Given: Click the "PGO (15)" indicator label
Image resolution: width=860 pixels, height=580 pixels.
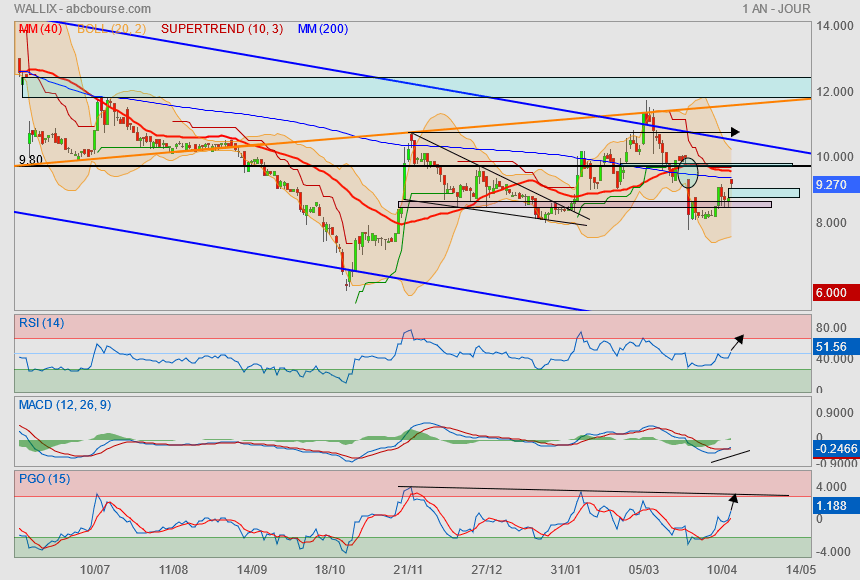Looking at the screenshot, I should pos(44,478).
